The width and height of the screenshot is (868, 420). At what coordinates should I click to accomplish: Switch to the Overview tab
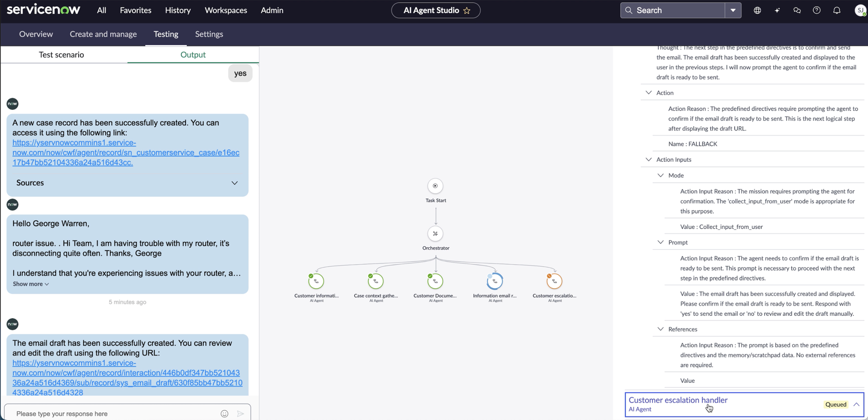tap(36, 34)
